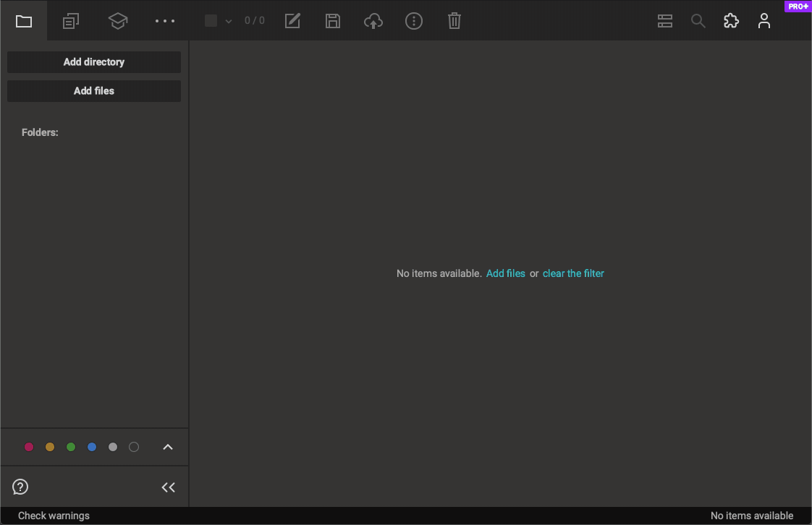Click the Add files link

(x=506, y=273)
